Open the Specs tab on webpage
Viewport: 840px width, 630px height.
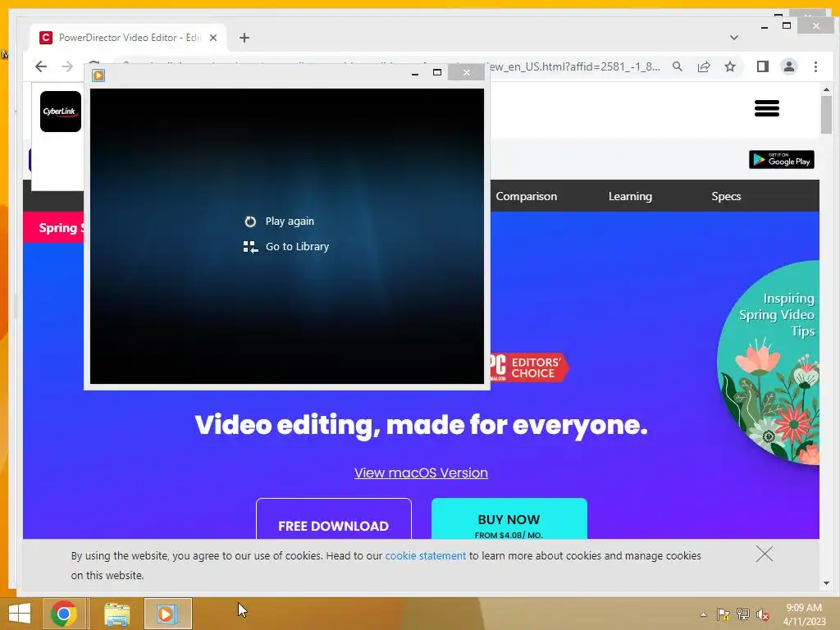click(726, 196)
